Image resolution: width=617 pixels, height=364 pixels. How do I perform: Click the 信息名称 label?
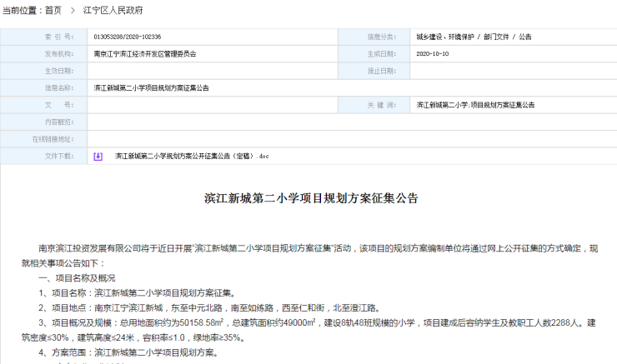tap(59, 88)
